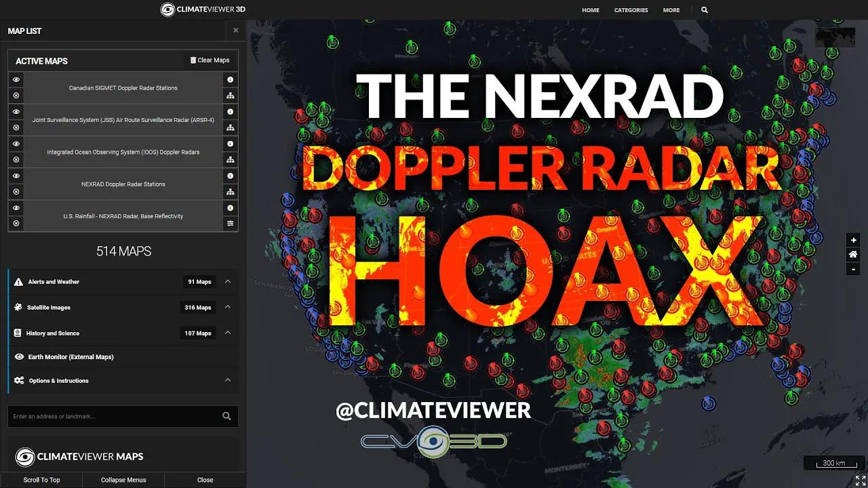868x488 pixels.
Task: Toggle visibility of Integrated Ocean Observing System radars
Action: [x=16, y=144]
